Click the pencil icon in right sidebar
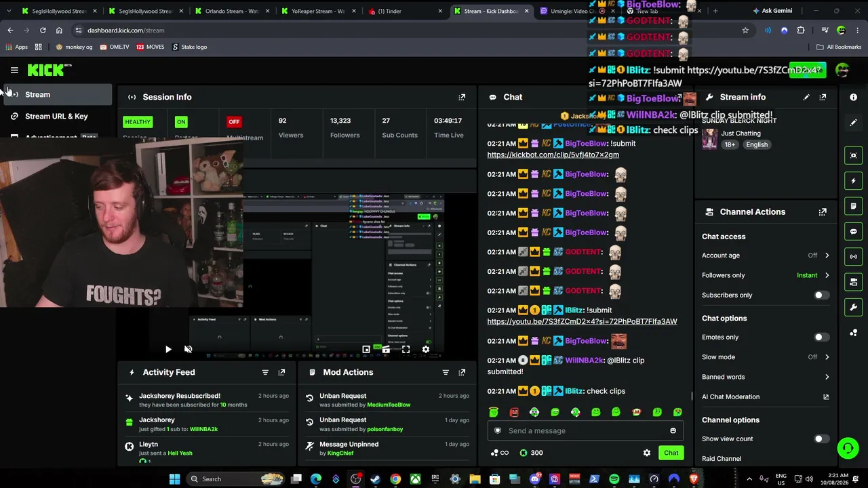 coord(854,123)
